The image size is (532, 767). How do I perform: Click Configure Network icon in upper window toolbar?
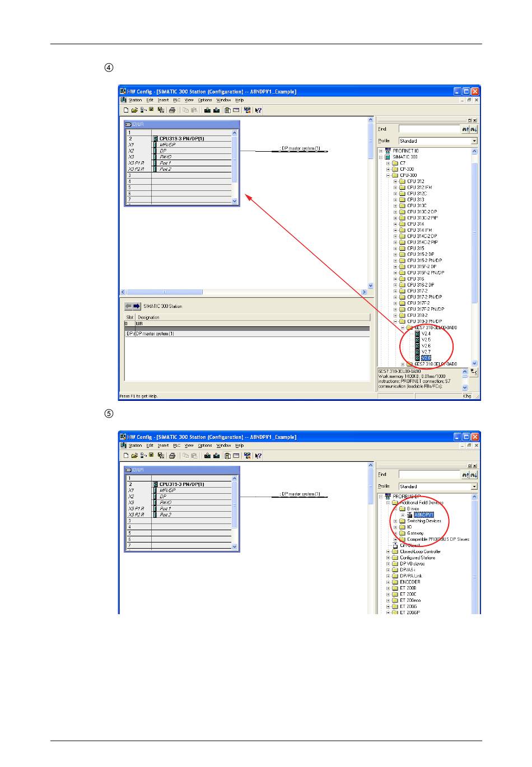click(247, 110)
